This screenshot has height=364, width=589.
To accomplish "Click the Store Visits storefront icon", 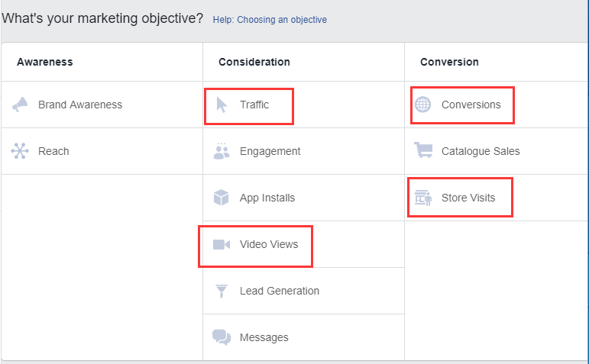I will tap(423, 198).
